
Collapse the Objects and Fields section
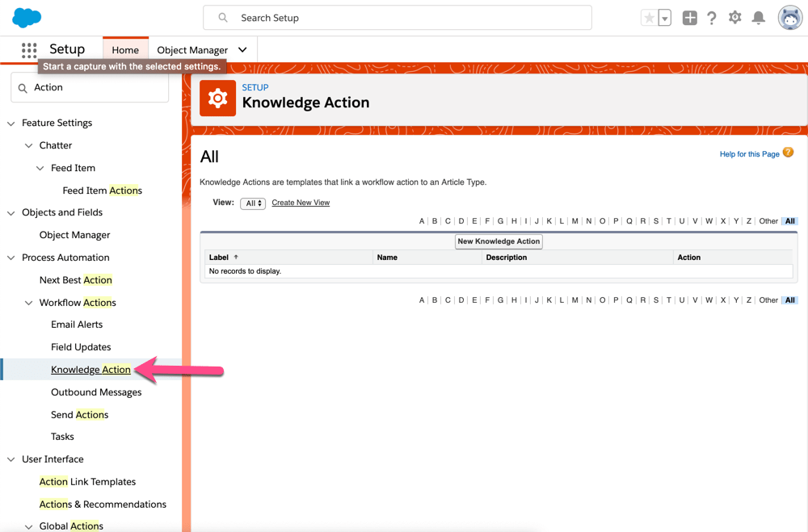pyautogui.click(x=11, y=212)
